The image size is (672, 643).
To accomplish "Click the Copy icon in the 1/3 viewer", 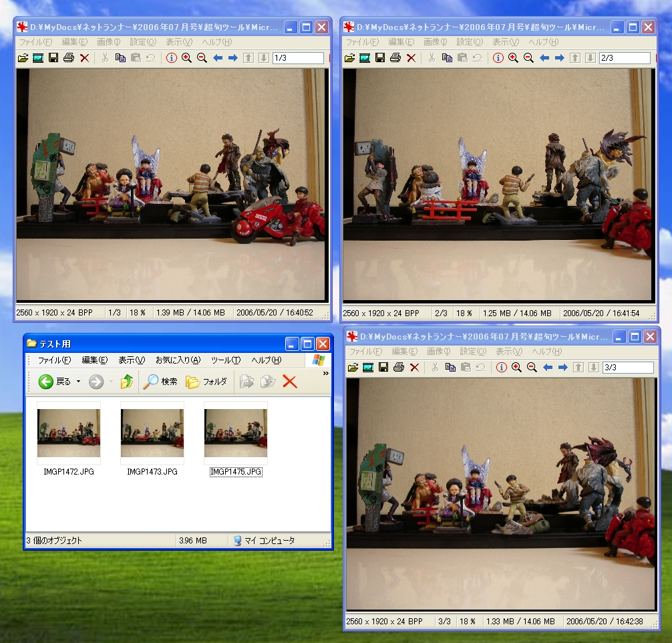I will pyautogui.click(x=120, y=58).
